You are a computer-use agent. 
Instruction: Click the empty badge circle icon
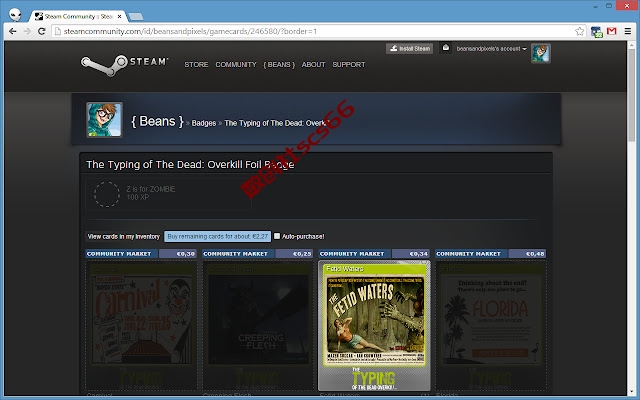coord(107,194)
